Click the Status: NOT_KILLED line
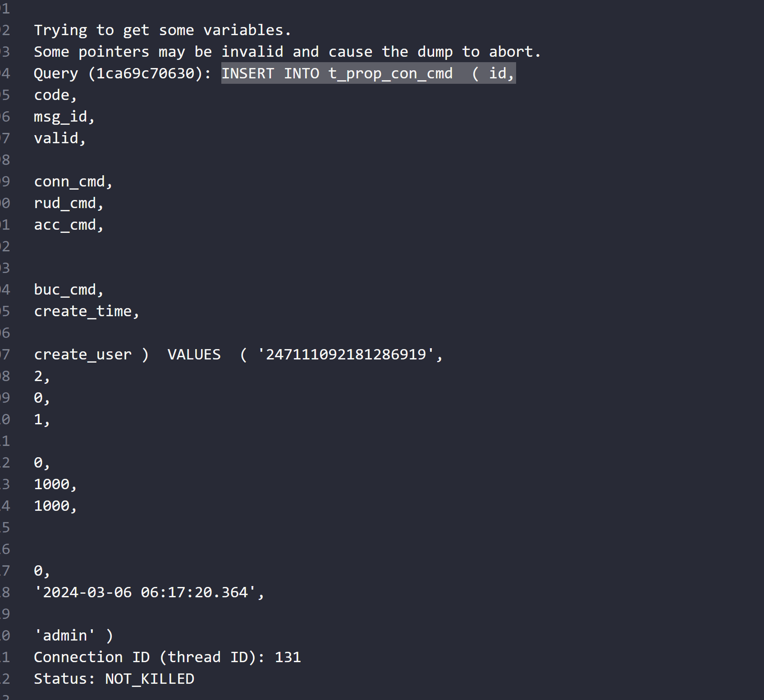 click(x=114, y=679)
